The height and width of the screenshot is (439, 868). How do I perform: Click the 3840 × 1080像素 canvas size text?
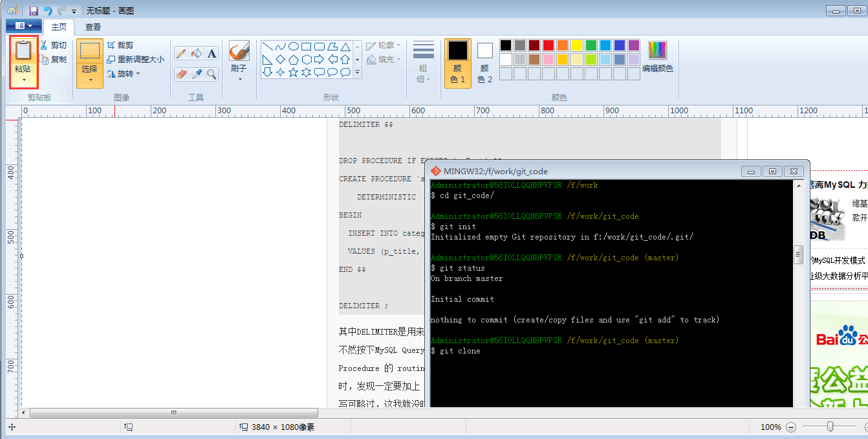coord(283,427)
